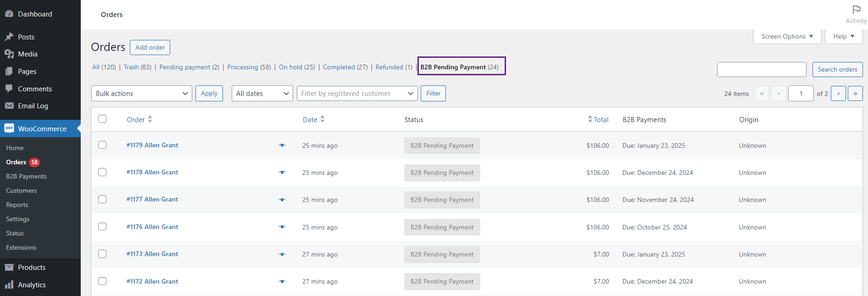The width and height of the screenshot is (868, 296).
Task: Click the Search orders button
Action: pyautogui.click(x=837, y=69)
